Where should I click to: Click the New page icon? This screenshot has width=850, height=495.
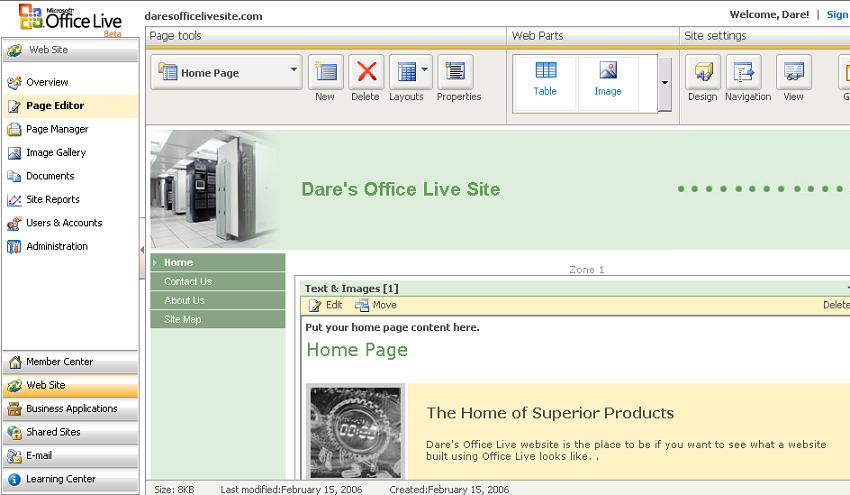click(325, 73)
